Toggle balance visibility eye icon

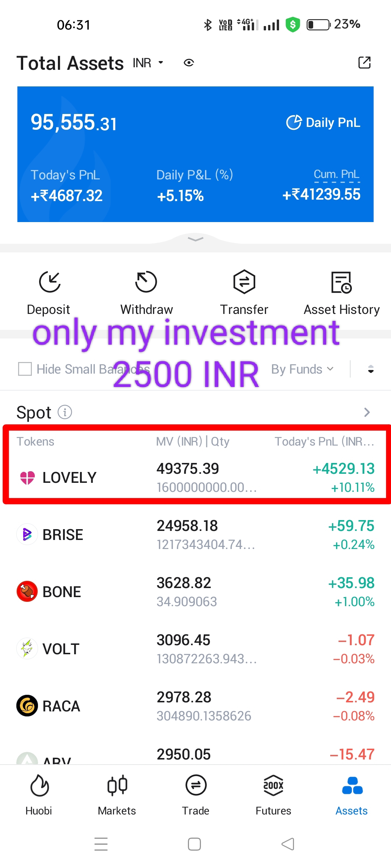pyautogui.click(x=189, y=63)
